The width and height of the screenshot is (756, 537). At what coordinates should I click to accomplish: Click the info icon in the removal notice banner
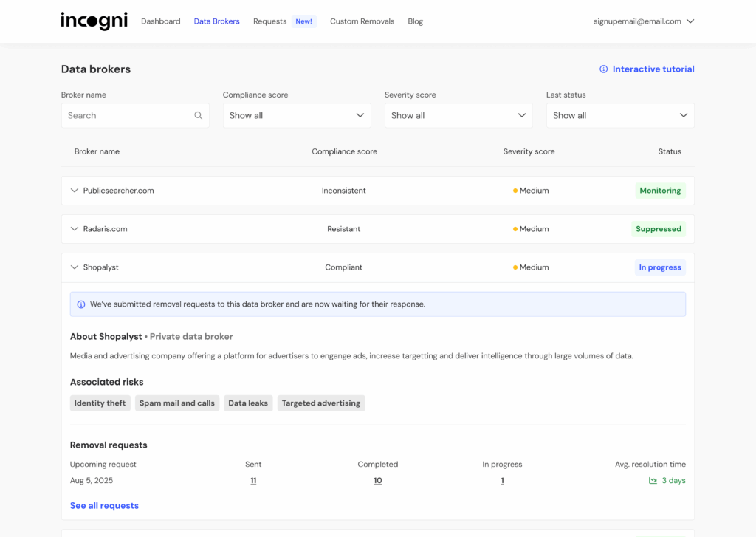pyautogui.click(x=80, y=304)
